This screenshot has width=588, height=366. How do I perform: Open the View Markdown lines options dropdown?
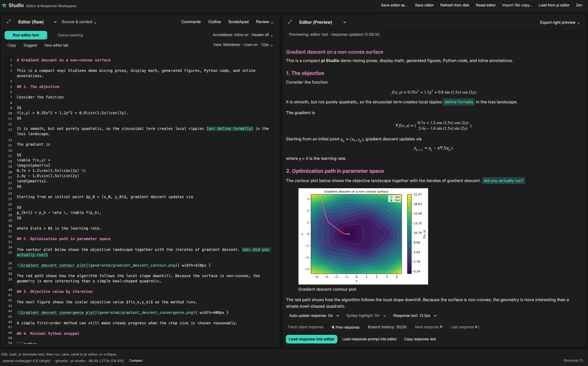click(243, 45)
